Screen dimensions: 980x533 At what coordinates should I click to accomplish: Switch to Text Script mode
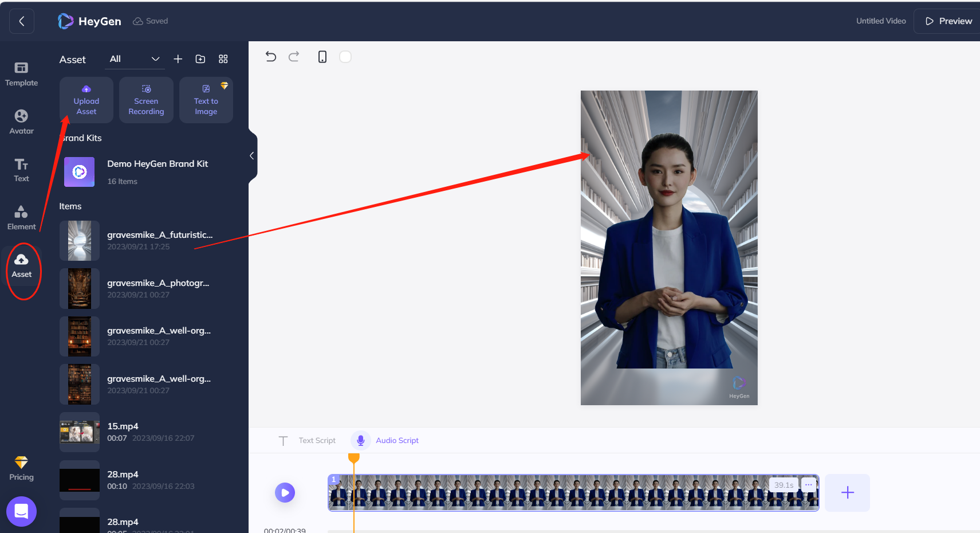(x=317, y=441)
